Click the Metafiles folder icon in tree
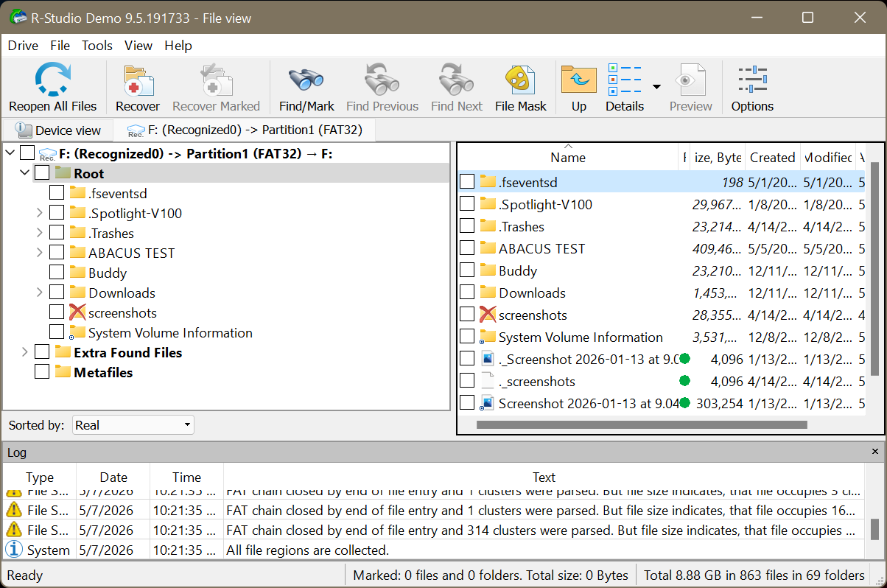This screenshot has height=588, width=887. (x=63, y=372)
